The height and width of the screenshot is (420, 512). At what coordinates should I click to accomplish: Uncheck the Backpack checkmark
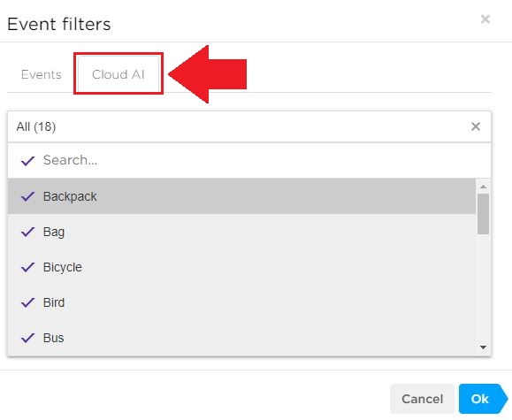coord(28,196)
